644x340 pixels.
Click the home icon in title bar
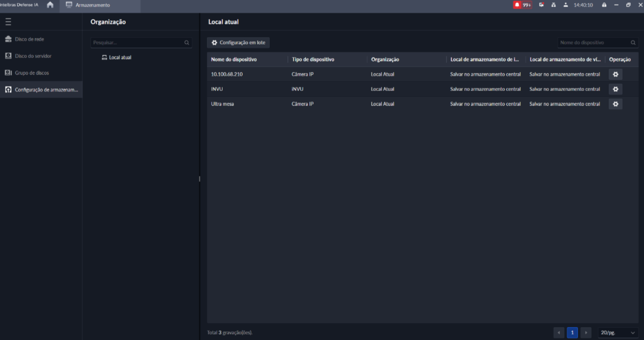[50, 5]
